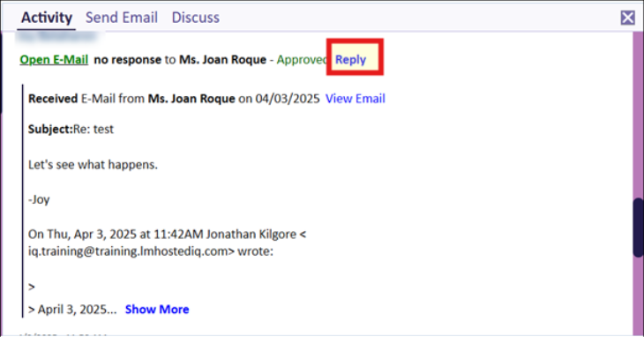Click the Reply link

click(350, 59)
